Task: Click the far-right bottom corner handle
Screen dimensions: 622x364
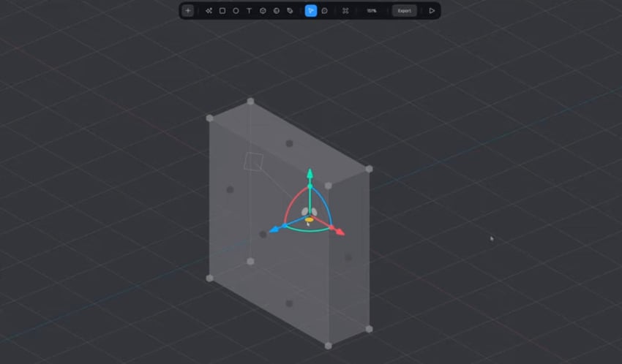Action: coord(369,329)
